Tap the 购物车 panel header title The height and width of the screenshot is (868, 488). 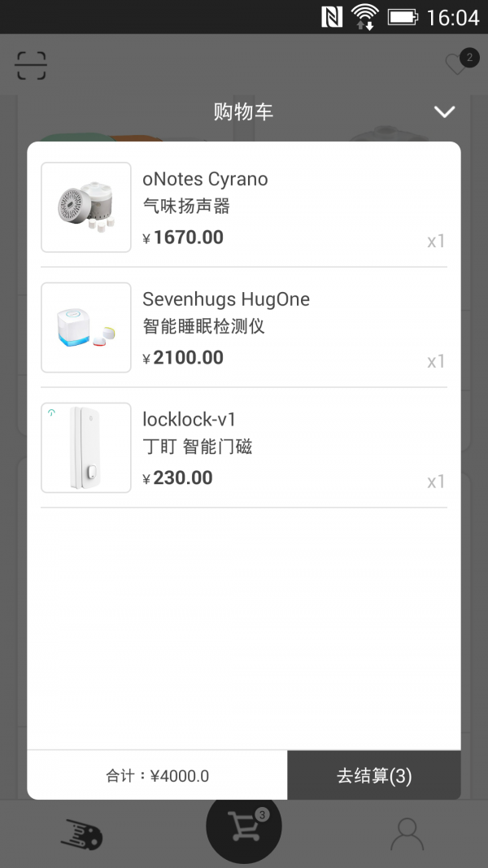[243, 112]
